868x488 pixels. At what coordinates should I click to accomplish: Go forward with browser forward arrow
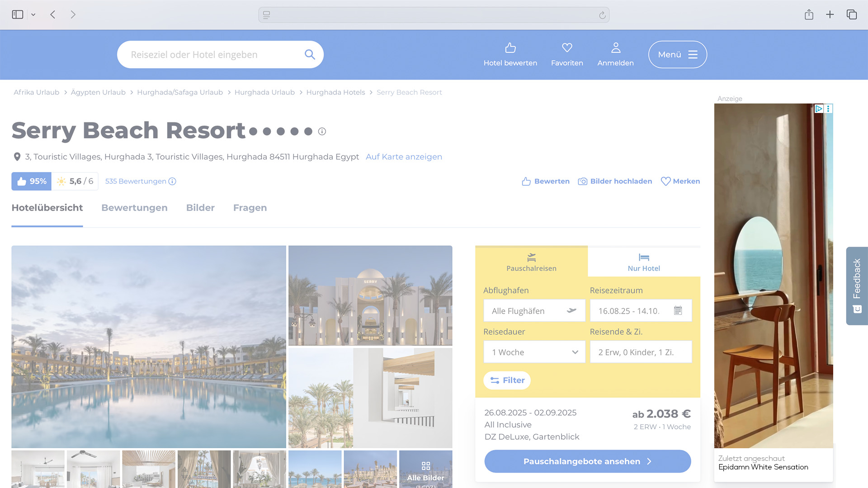tap(73, 14)
